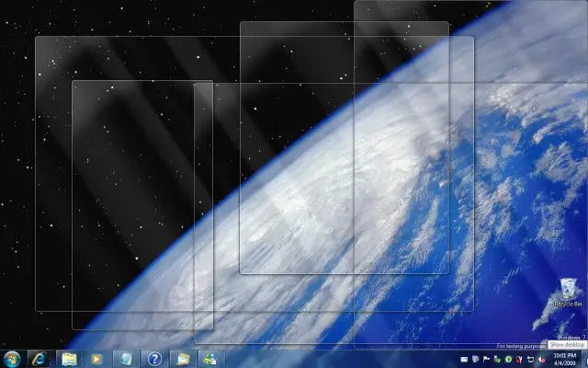588x368 pixels.
Task: Open Windows Live Messenger from the taskbar
Action: point(211,360)
